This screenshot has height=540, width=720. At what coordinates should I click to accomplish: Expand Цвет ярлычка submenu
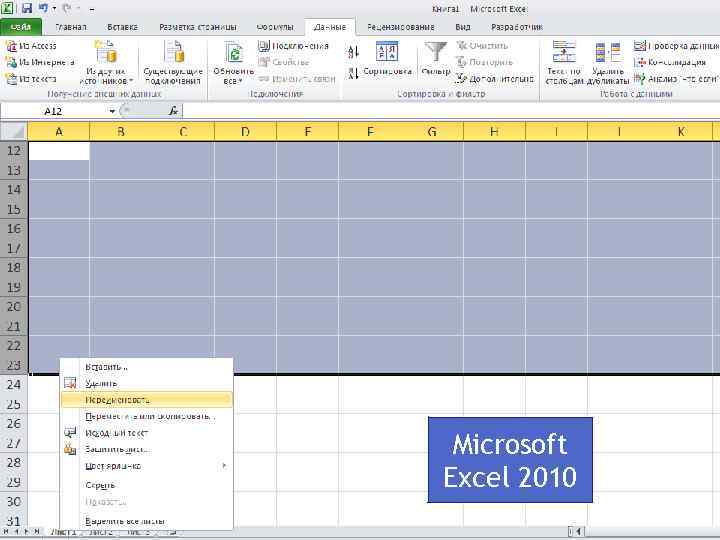(224, 466)
